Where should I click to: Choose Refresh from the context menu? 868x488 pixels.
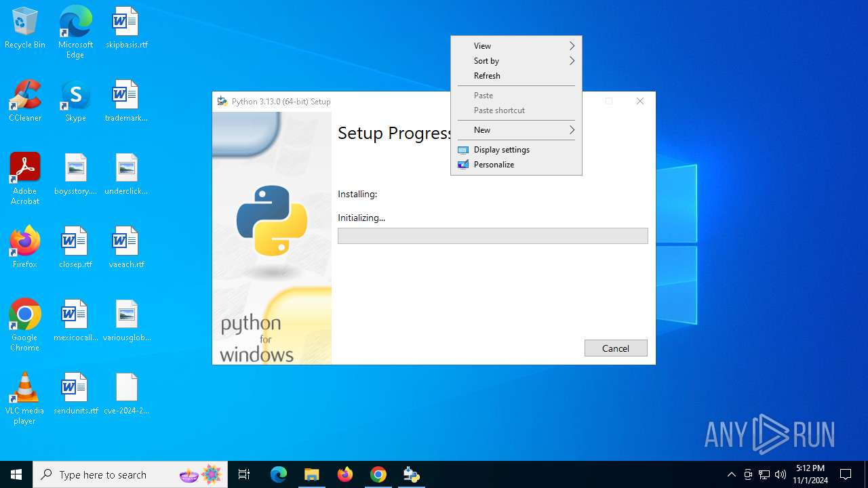(516, 76)
